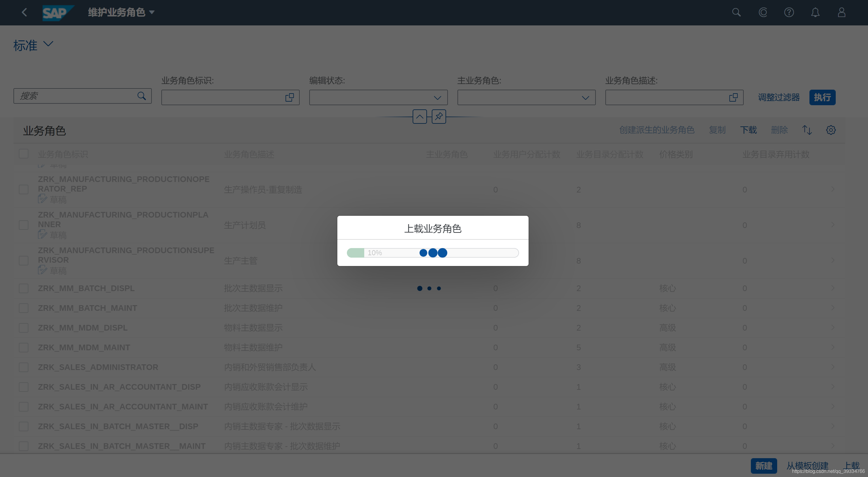Expand the 编辑状态 dropdown
868x477 pixels.
(x=437, y=98)
